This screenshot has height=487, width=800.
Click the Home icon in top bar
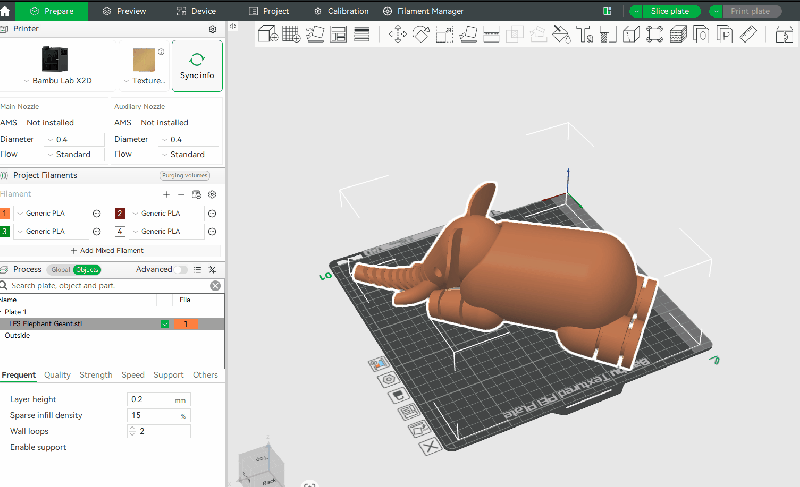[6, 11]
